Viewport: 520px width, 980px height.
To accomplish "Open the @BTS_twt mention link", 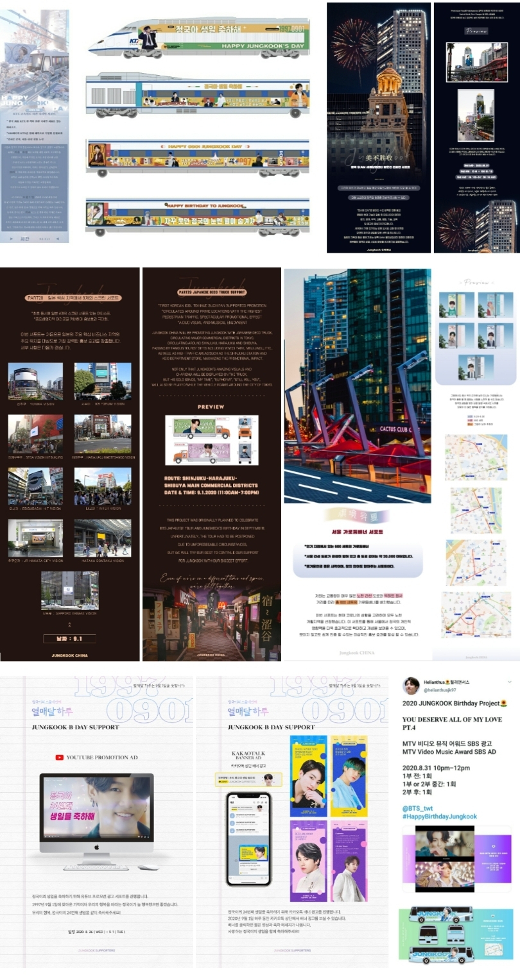I will (417, 807).
